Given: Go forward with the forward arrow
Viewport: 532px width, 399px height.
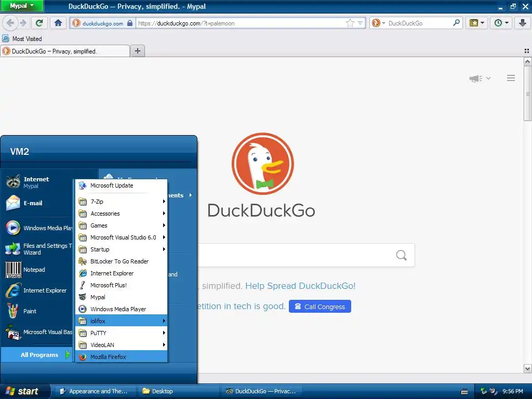Looking at the screenshot, I should (23, 23).
